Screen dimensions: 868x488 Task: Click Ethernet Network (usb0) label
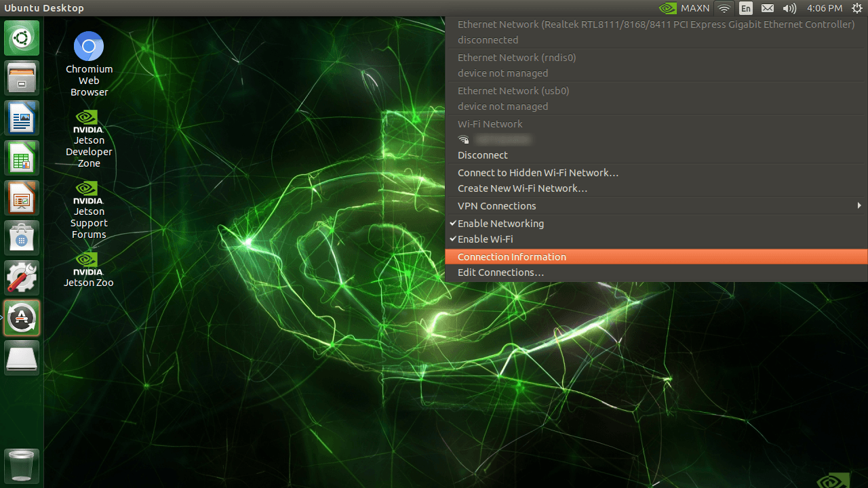pyautogui.click(x=513, y=91)
